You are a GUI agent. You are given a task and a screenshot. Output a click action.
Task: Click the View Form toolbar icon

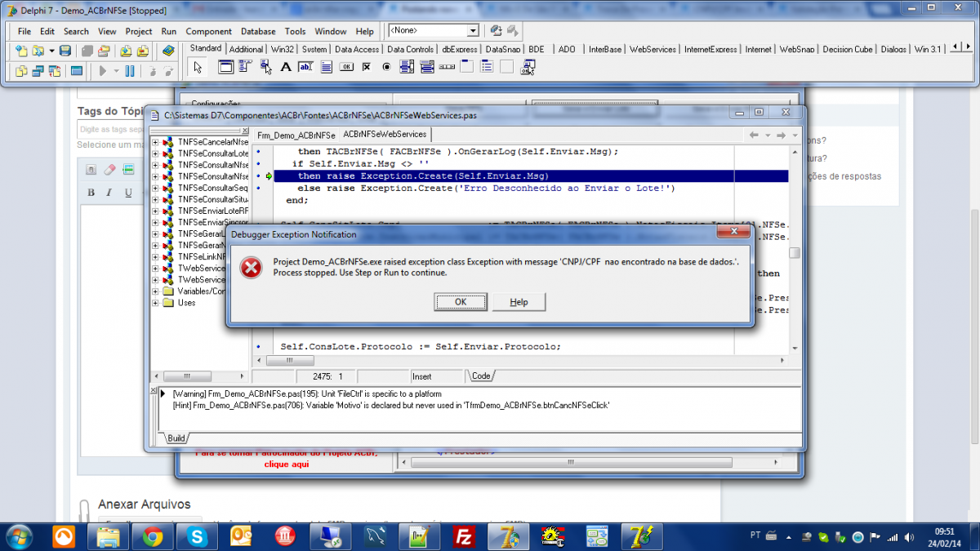[38, 71]
